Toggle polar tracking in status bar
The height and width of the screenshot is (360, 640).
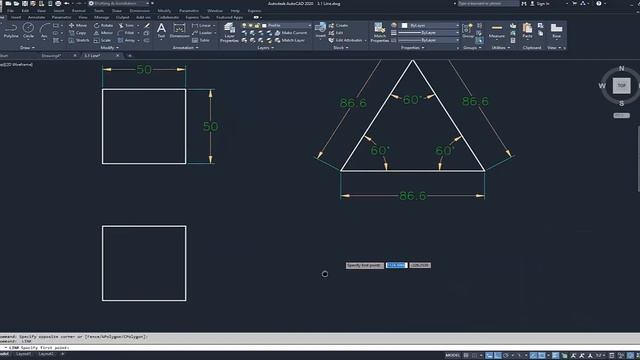[x=506, y=356]
